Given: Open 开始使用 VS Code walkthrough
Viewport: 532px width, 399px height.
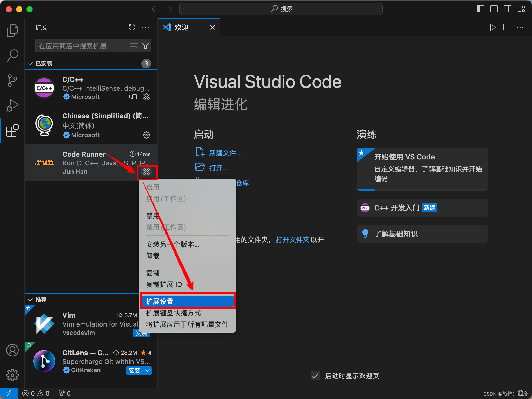Looking at the screenshot, I should (x=422, y=169).
